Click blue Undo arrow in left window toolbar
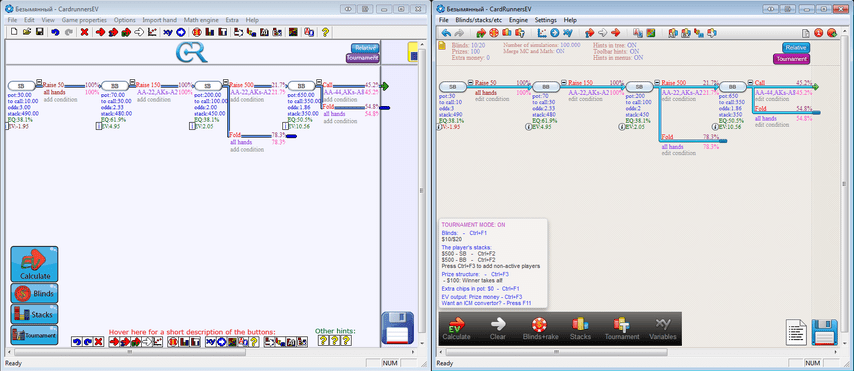The image size is (854, 371). (x=55, y=32)
